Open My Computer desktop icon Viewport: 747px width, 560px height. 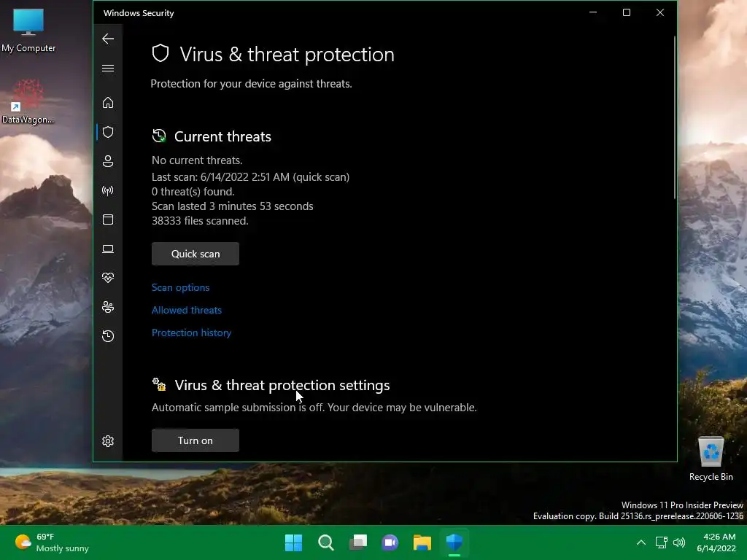pos(28,29)
